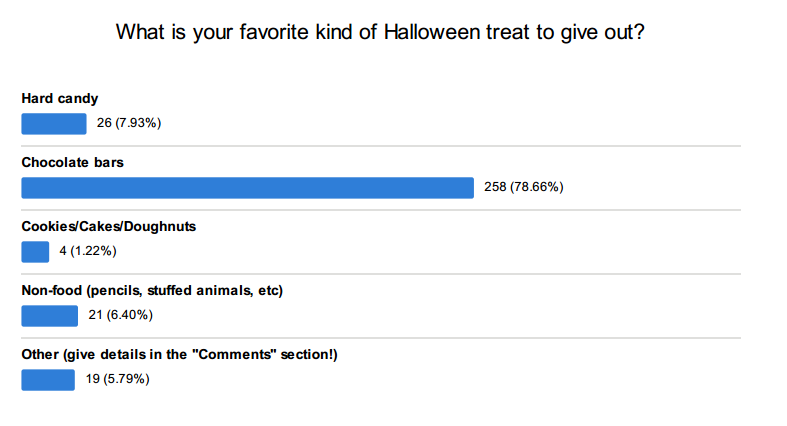The width and height of the screenshot is (787, 426).
Task: Click the Cookies/Cakes/Doughnuts blue bar
Action: point(35,252)
